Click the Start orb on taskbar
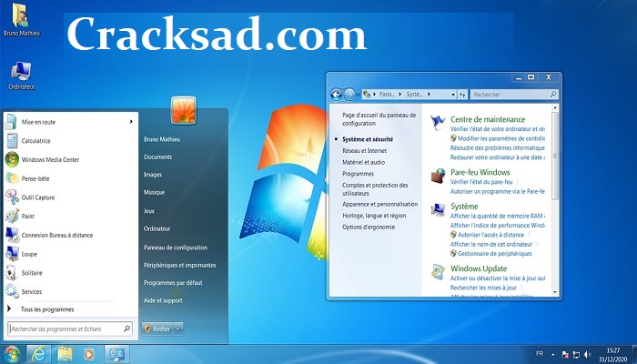The width and height of the screenshot is (637, 364). (x=11, y=354)
